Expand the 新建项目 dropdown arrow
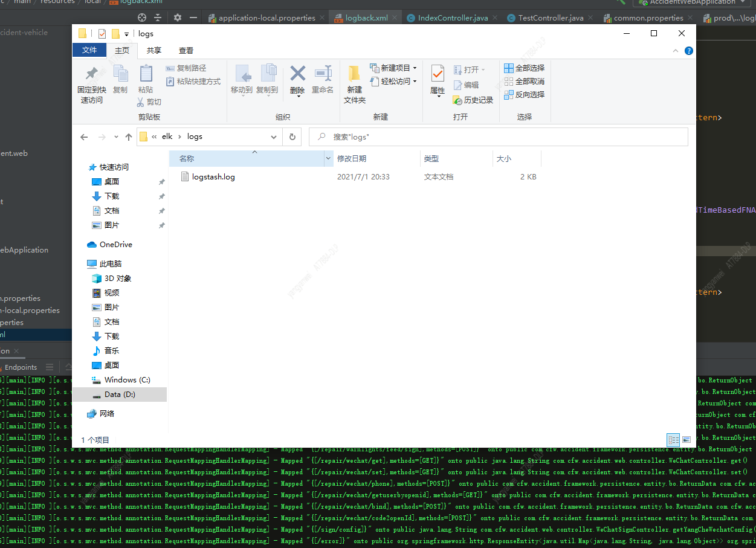 [415, 68]
